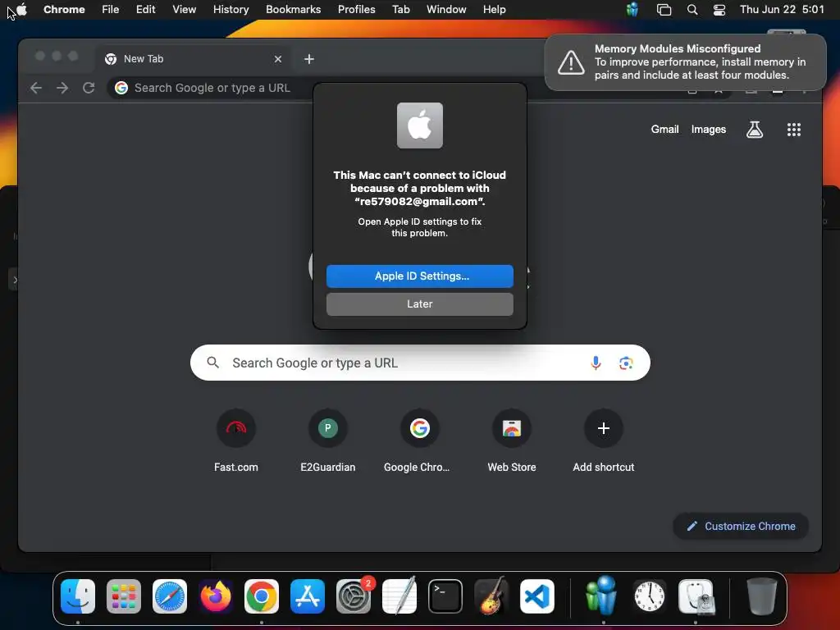Expand the side panel arrow at left edge
The width and height of the screenshot is (840, 630).
[14, 280]
